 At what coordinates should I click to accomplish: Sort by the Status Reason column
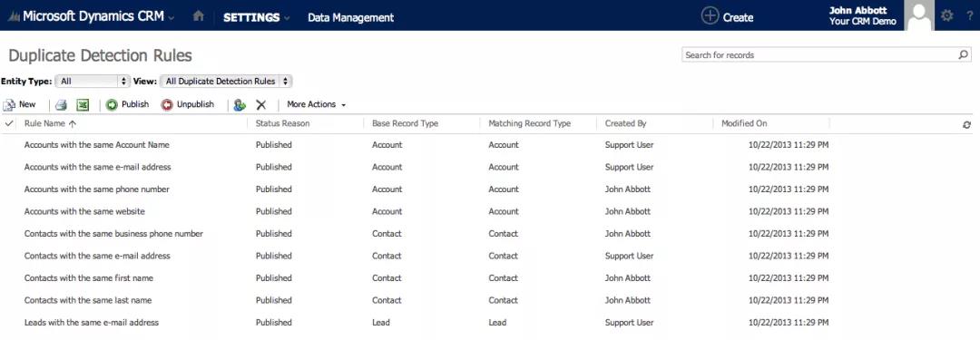(282, 123)
